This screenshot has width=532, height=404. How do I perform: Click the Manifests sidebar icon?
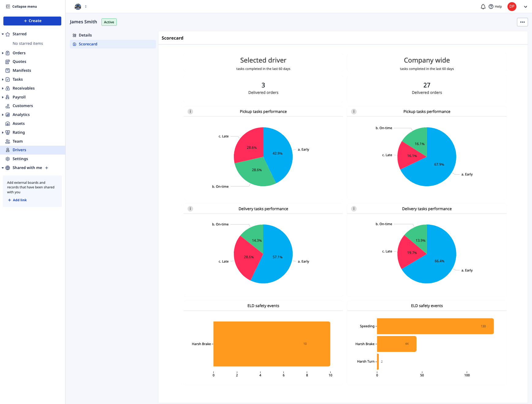click(8, 70)
